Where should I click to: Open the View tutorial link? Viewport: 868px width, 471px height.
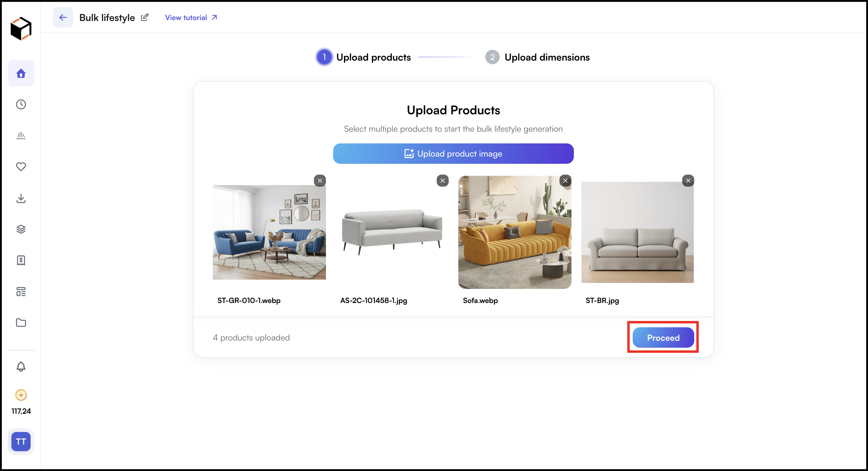(191, 17)
